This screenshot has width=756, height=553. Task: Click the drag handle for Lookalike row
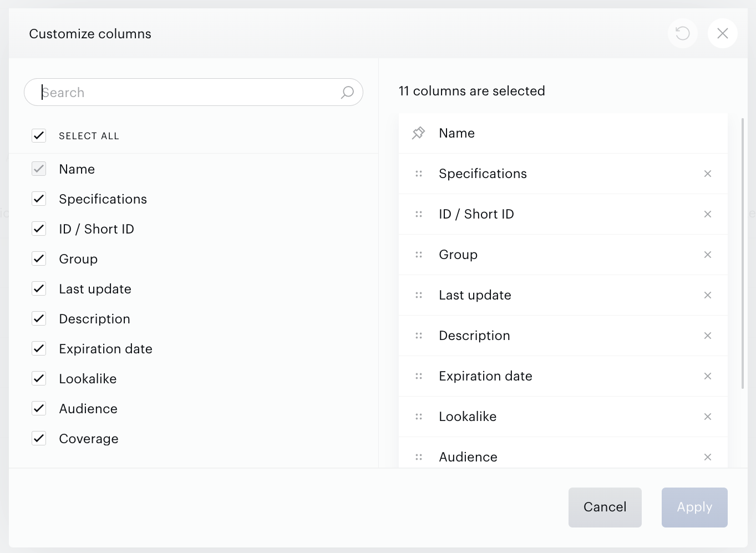(x=419, y=417)
